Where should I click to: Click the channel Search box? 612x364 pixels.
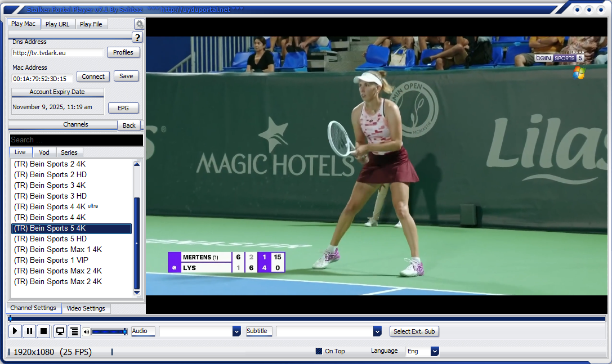point(77,140)
